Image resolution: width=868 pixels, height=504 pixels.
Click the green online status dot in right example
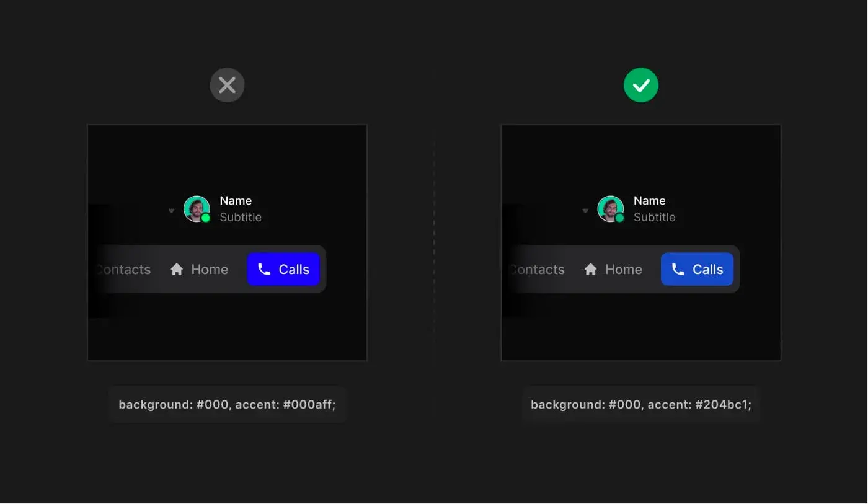click(x=619, y=218)
